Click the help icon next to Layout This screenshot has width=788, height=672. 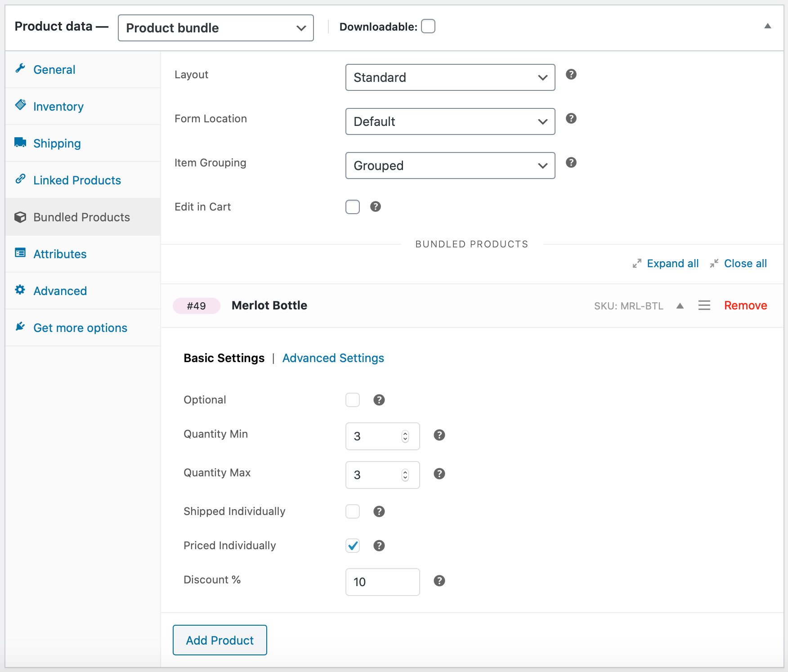click(571, 74)
